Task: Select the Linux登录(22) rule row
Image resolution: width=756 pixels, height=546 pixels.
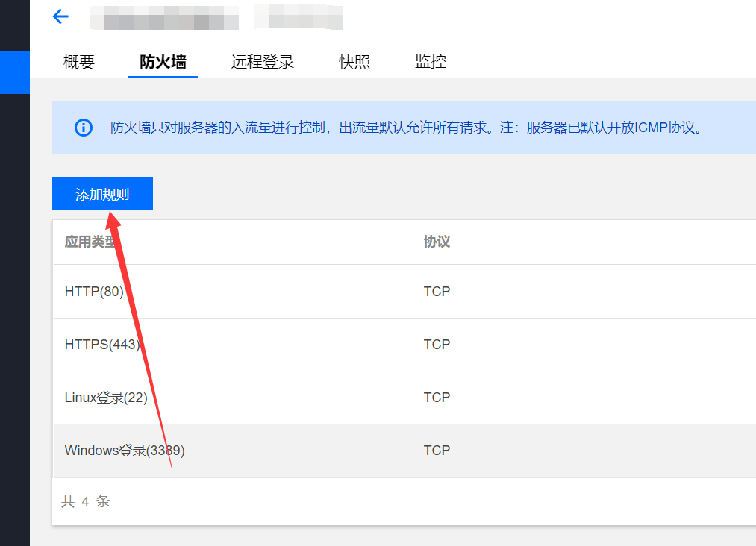Action: click(x=404, y=397)
